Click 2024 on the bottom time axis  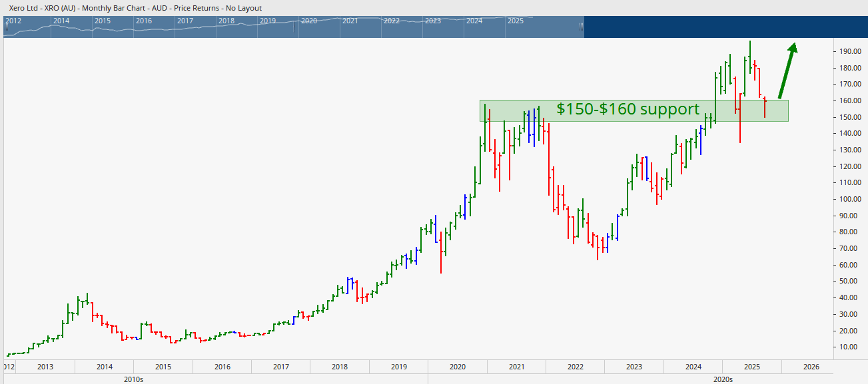pyautogui.click(x=693, y=367)
